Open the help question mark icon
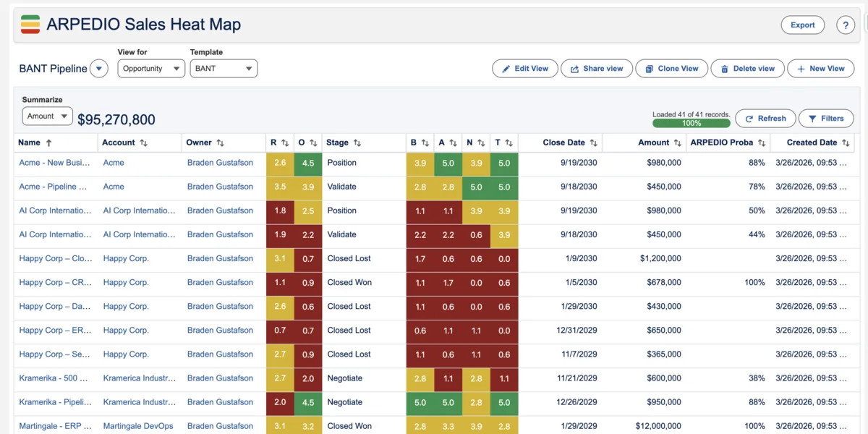The image size is (868, 434). [x=846, y=25]
